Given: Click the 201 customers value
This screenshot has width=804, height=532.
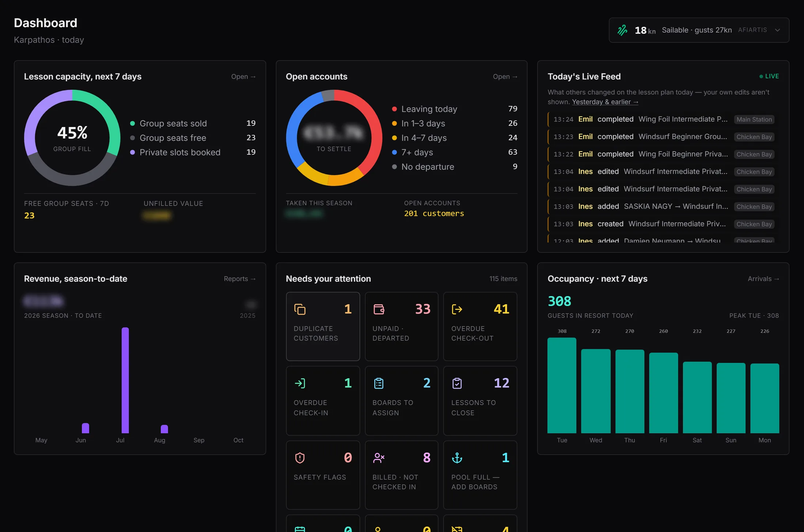Looking at the screenshot, I should pyautogui.click(x=434, y=213).
